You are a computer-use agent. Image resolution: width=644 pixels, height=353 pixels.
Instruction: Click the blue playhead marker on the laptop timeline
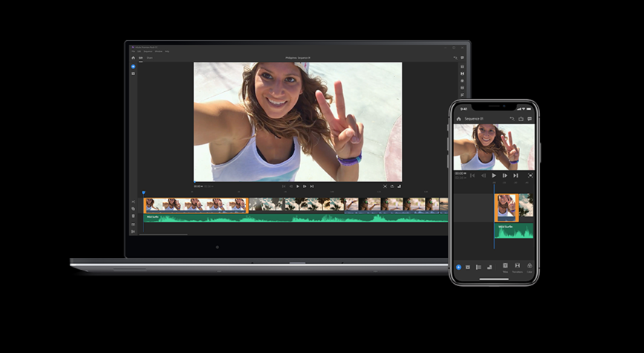pos(143,193)
